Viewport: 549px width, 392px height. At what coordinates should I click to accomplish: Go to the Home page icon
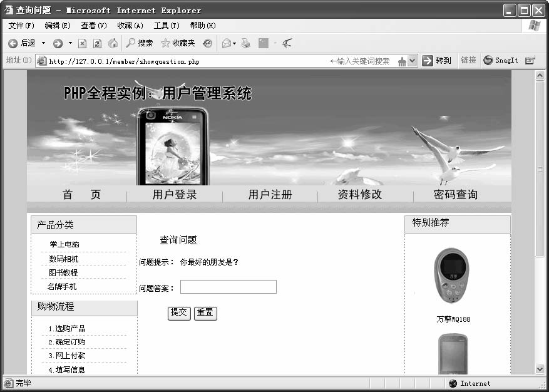[113, 43]
